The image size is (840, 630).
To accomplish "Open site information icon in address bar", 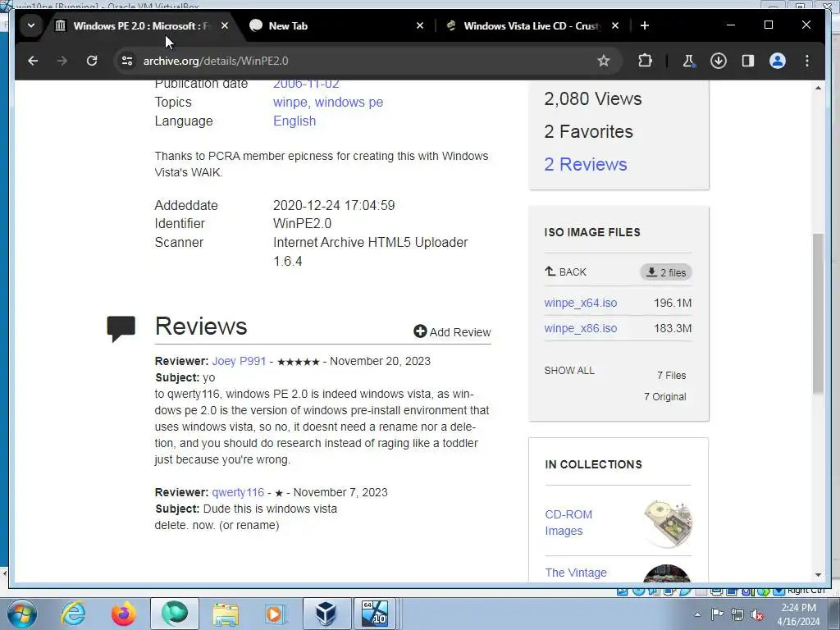I will [127, 61].
